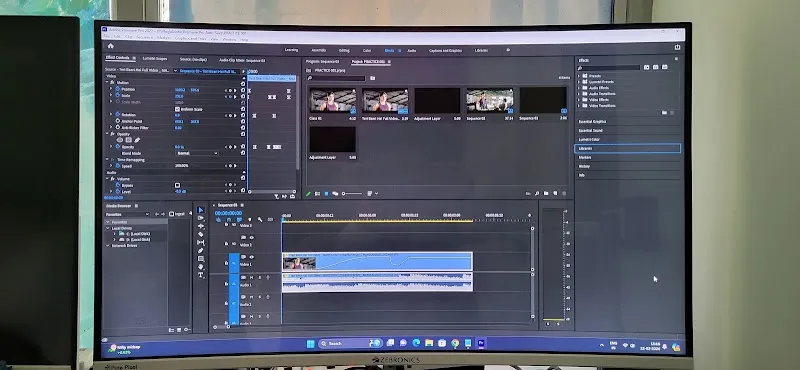
Task: Expand the Presets folder in Effects panel
Action: (x=579, y=76)
